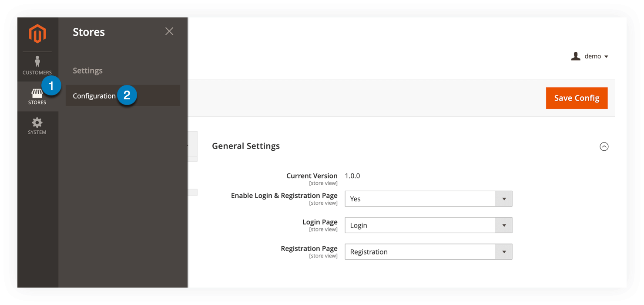Image resolution: width=644 pixels, height=305 pixels.
Task: Click the Settings section heading
Action: coord(87,71)
